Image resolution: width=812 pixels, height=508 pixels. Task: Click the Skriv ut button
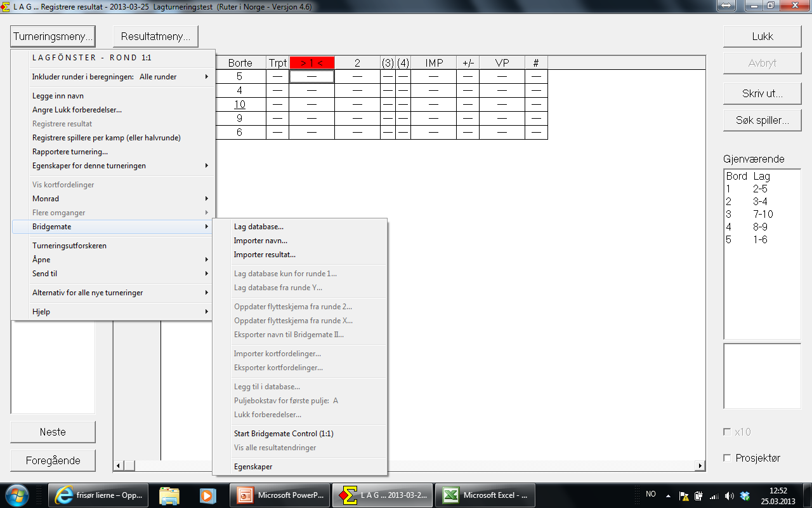pyautogui.click(x=763, y=93)
